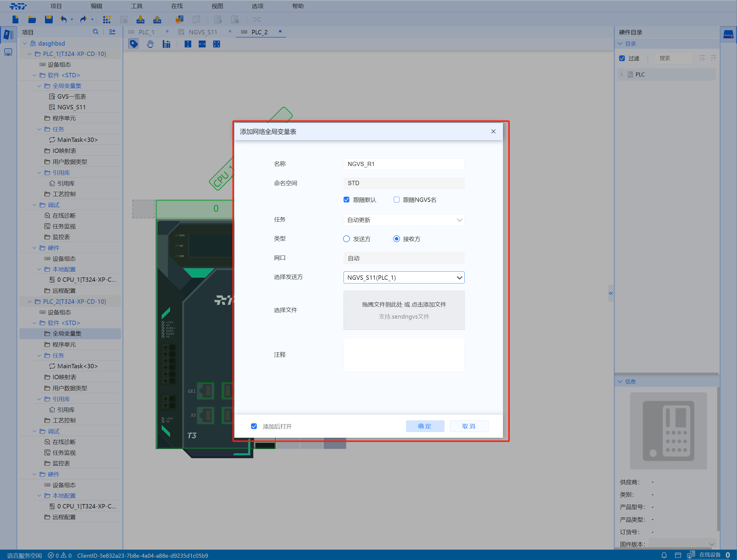Open the 在线 menu
The height and width of the screenshot is (560, 737).
tap(177, 6)
